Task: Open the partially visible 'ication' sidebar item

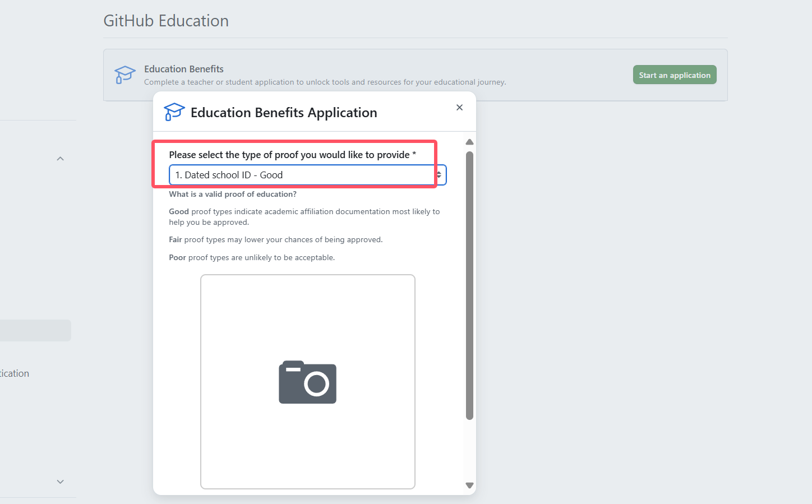Action: click(15, 373)
